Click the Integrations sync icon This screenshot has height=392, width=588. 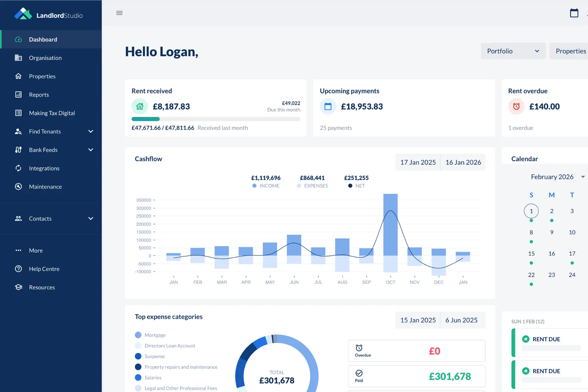click(x=18, y=168)
